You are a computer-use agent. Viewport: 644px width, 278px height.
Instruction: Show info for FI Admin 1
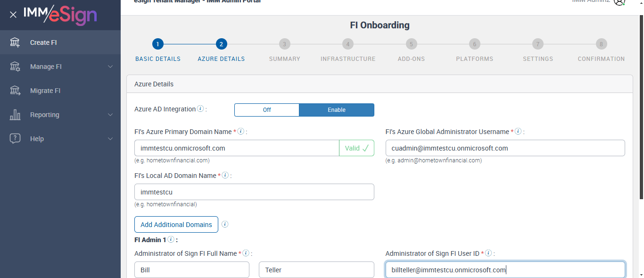[x=171, y=239]
